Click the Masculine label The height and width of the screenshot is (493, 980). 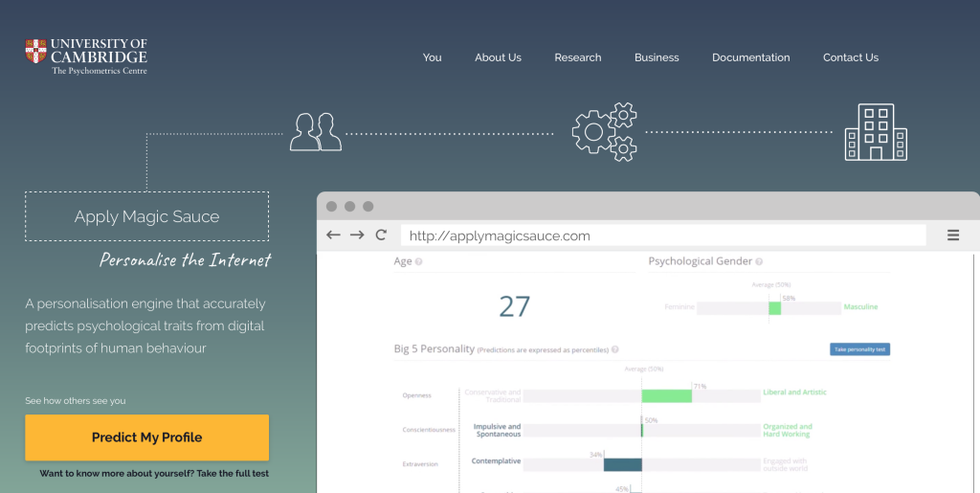click(860, 306)
